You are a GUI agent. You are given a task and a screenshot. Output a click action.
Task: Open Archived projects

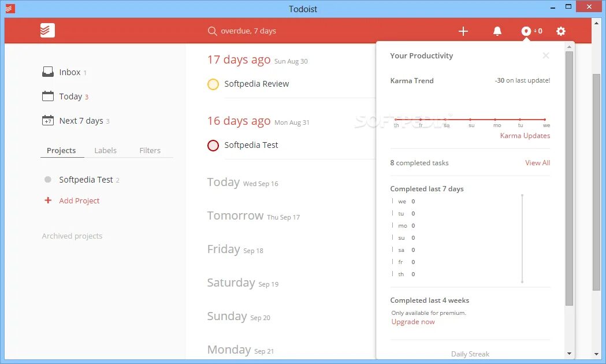click(x=72, y=236)
